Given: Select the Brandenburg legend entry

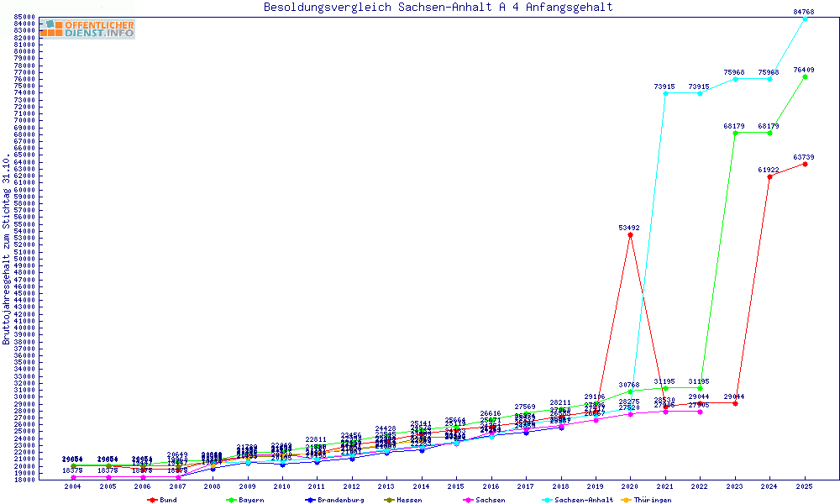Looking at the screenshot, I should 334,500.
